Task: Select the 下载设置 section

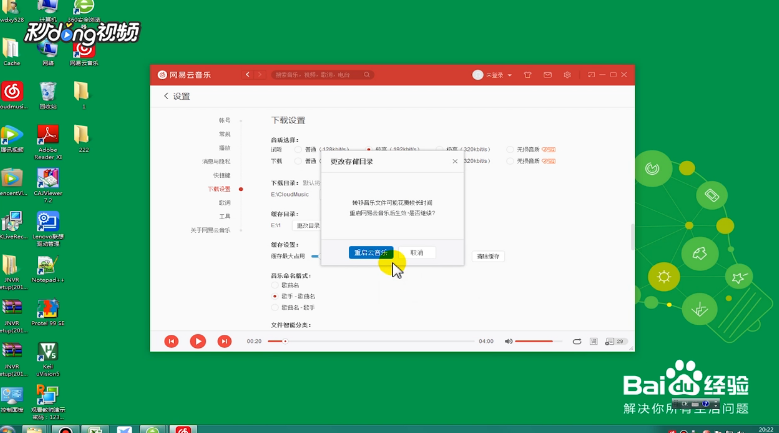Action: (x=219, y=189)
